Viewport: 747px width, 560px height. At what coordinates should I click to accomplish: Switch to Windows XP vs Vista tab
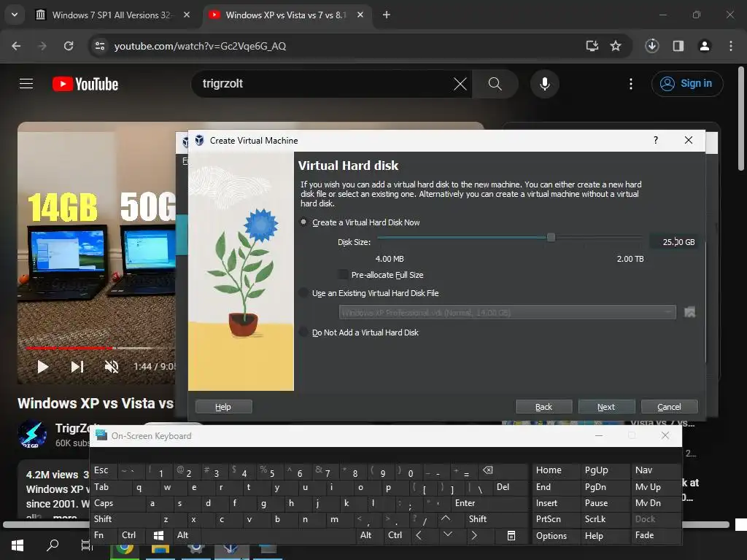pyautogui.click(x=286, y=15)
